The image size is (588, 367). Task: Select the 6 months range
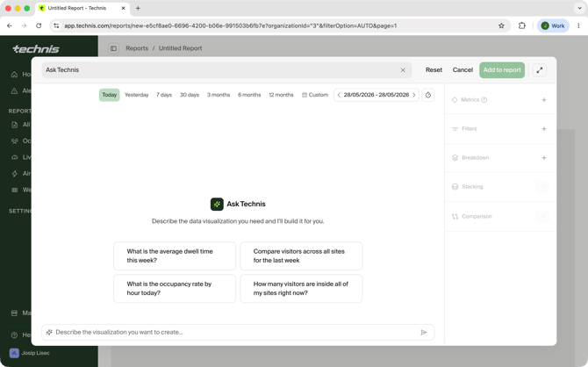[249, 95]
